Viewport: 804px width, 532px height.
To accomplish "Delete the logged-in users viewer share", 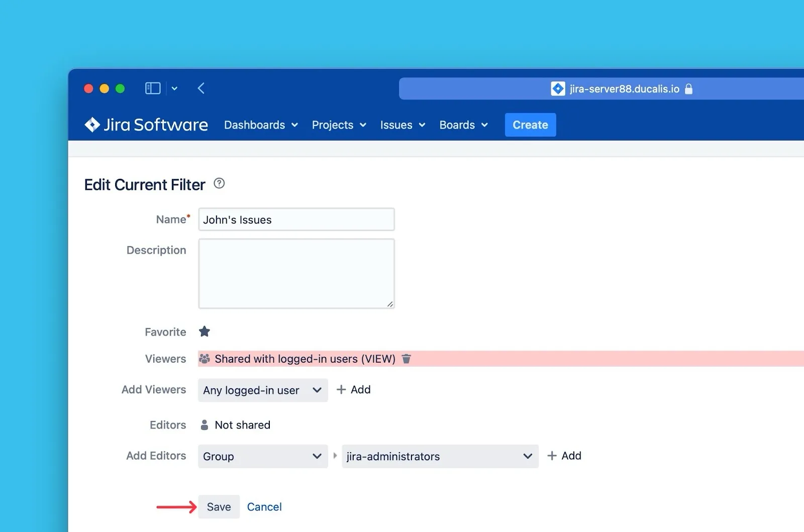I will tap(407, 359).
